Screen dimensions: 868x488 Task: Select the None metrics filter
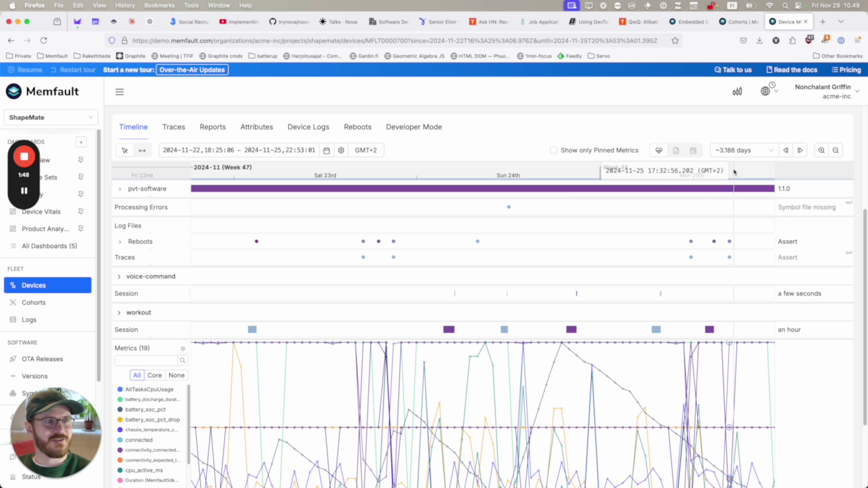(176, 375)
